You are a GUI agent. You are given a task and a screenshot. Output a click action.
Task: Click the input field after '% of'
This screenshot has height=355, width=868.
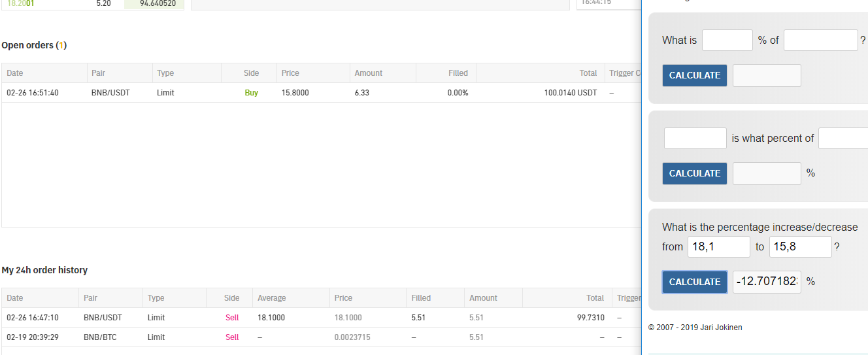pyautogui.click(x=820, y=40)
